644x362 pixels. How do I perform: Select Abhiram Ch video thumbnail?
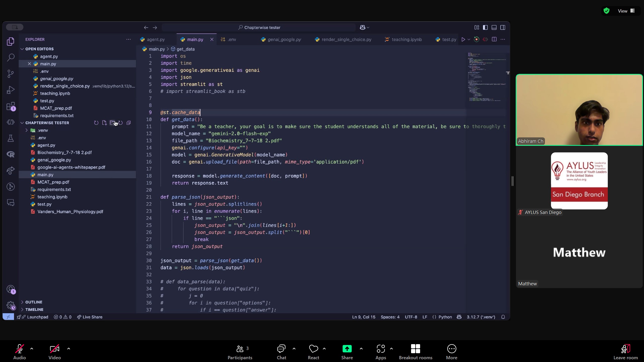click(579, 110)
